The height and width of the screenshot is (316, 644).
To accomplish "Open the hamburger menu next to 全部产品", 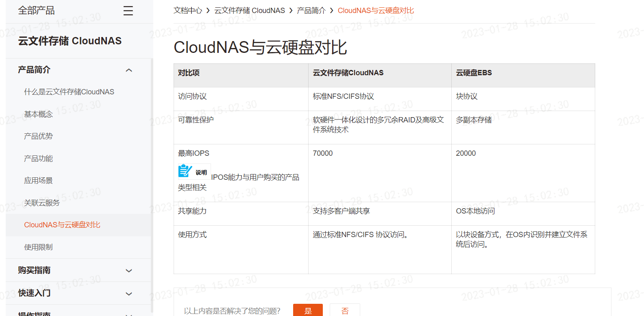I will [128, 11].
